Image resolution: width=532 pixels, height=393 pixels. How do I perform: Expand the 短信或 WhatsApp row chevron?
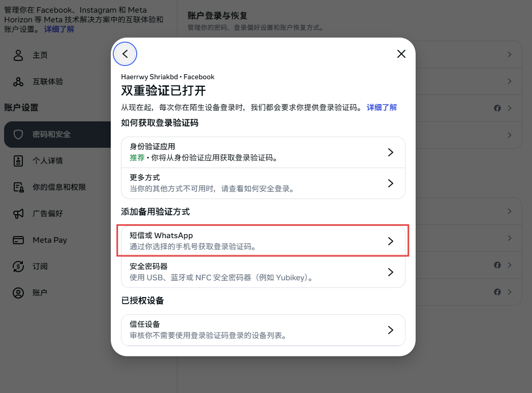(x=391, y=241)
